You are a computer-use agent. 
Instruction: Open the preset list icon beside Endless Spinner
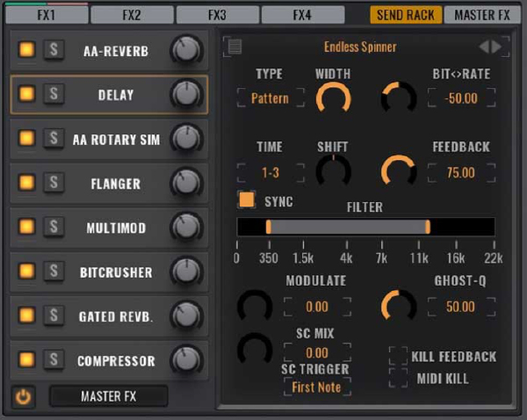click(x=235, y=47)
